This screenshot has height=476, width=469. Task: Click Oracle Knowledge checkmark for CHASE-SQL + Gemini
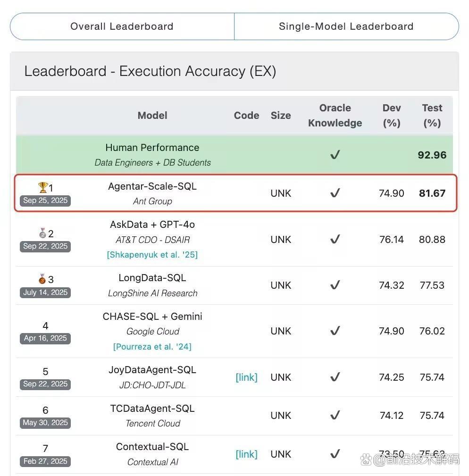(x=335, y=331)
